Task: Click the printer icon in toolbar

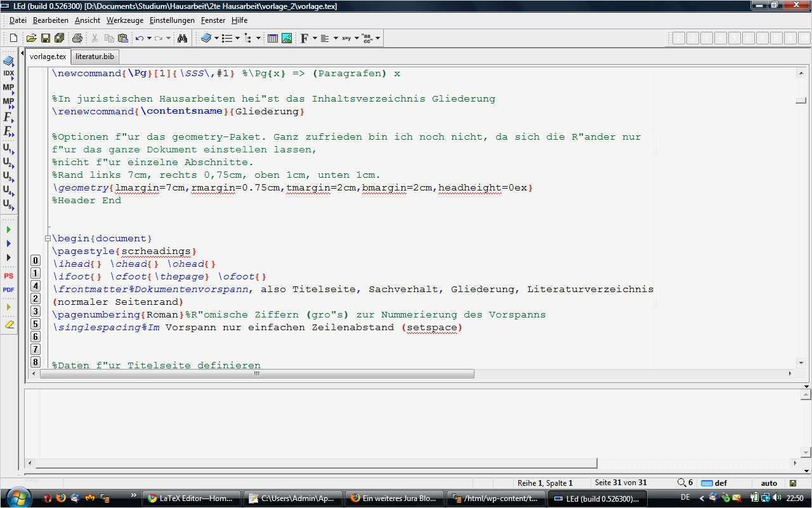Action: point(77,38)
